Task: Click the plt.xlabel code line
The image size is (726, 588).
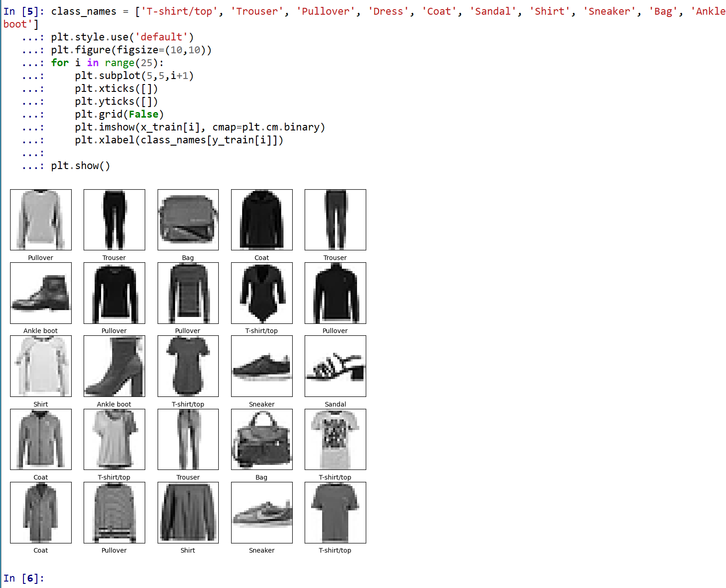Action: click(179, 140)
